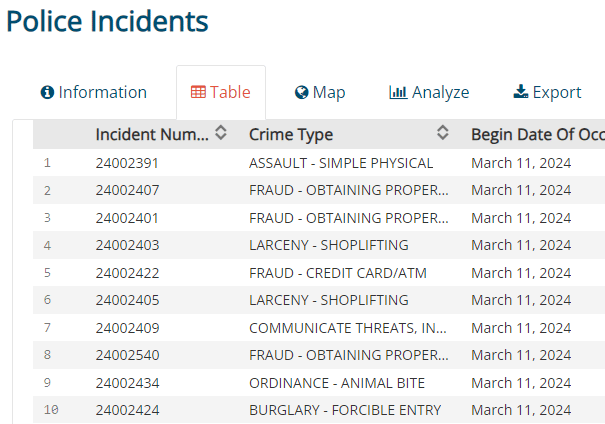The height and width of the screenshot is (424, 605).
Task: Open the Analyze tab label
Action: (x=440, y=93)
